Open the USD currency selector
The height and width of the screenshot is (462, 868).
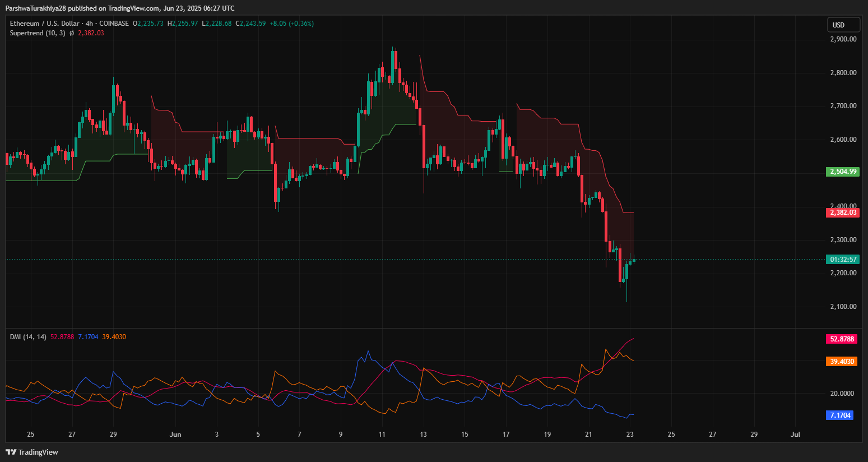(x=843, y=25)
